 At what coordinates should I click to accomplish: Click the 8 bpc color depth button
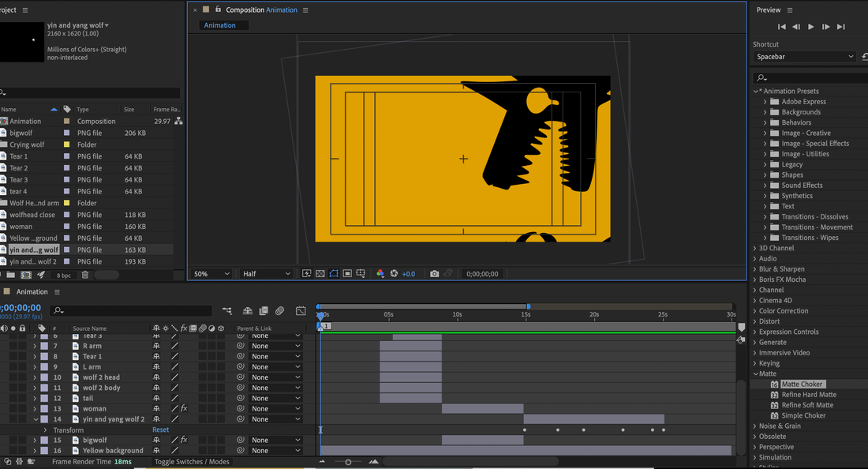tap(64, 276)
